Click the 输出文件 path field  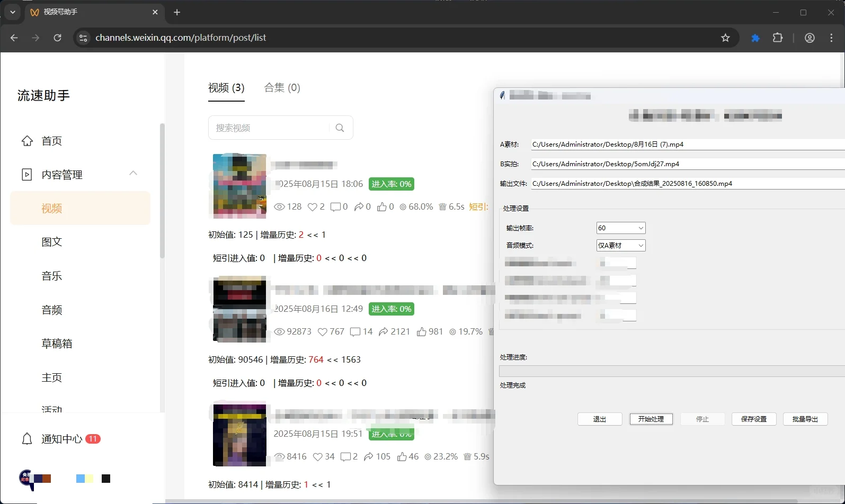click(688, 183)
